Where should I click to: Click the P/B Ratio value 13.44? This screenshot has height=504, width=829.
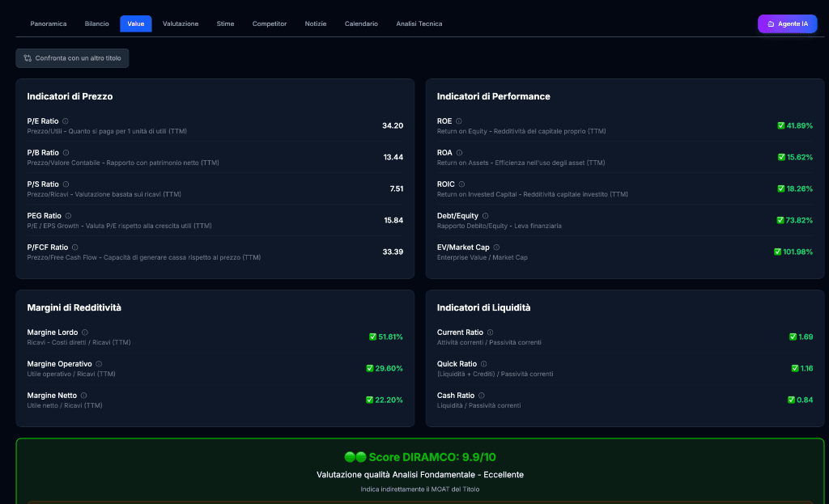click(393, 157)
